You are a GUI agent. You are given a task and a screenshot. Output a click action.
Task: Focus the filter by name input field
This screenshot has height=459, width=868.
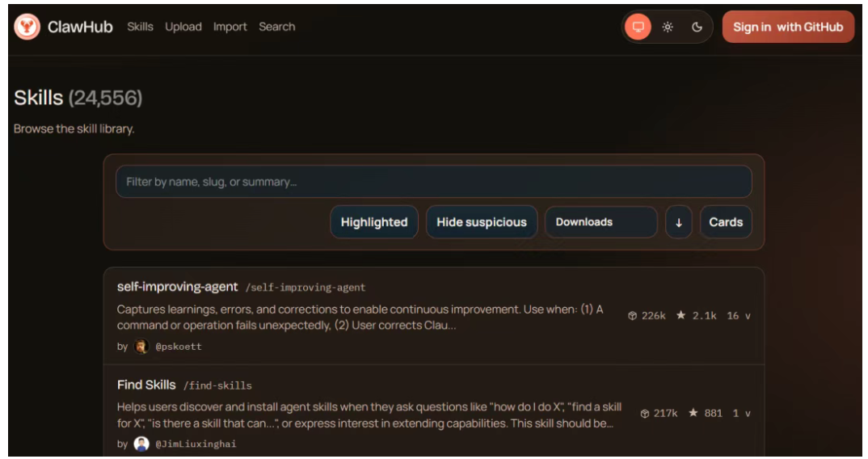433,182
